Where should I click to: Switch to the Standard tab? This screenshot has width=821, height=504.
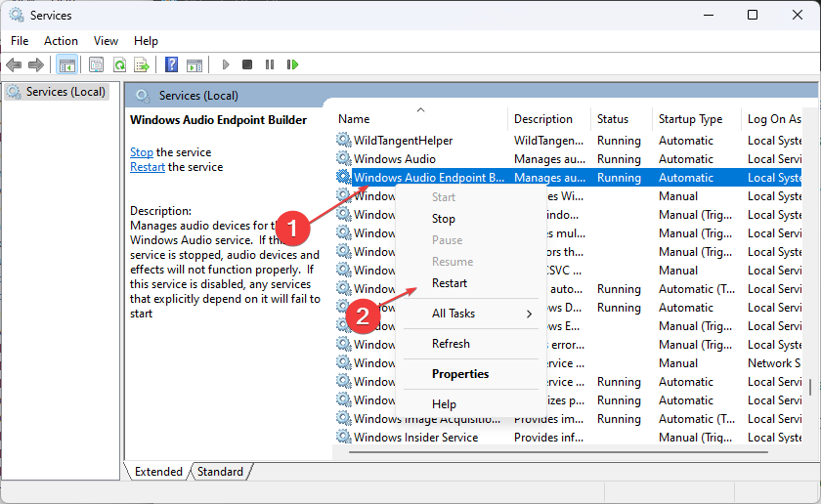point(220,472)
